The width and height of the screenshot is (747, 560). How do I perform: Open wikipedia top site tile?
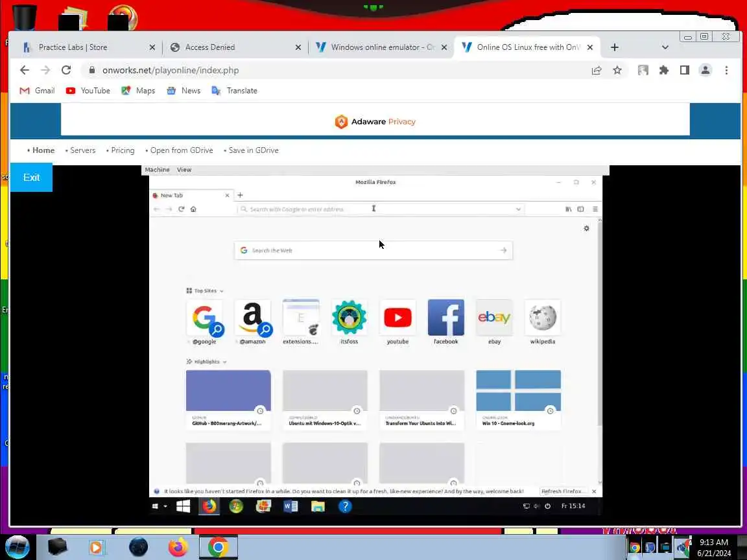pos(543,322)
